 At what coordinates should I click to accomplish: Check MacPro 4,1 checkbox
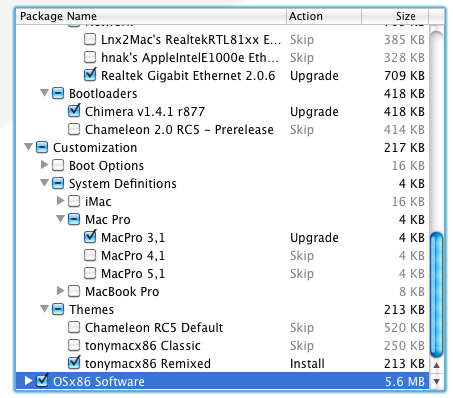click(90, 255)
